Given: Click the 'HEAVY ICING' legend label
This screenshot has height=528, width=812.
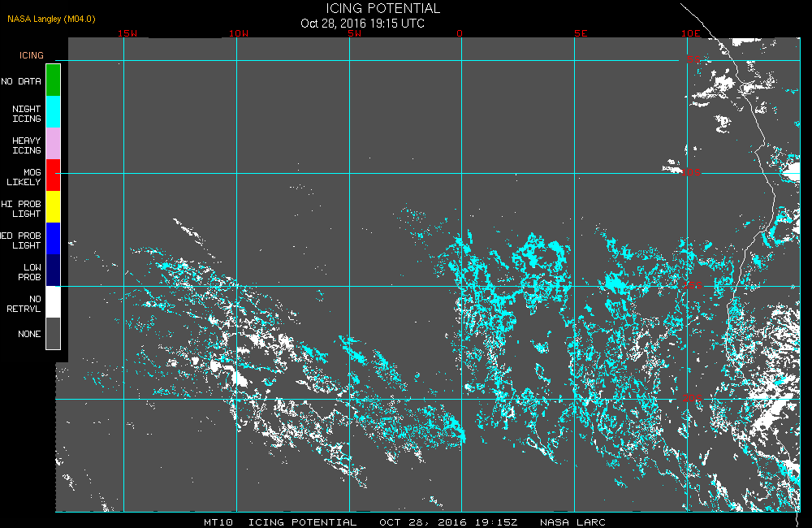Looking at the screenshot, I should pos(27,145).
